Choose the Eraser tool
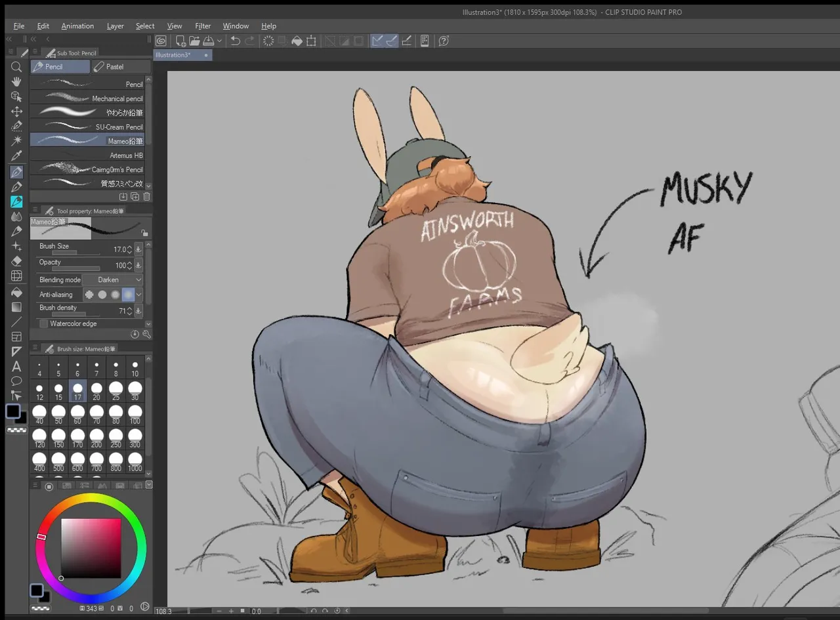This screenshot has width=840, height=620. [16, 261]
